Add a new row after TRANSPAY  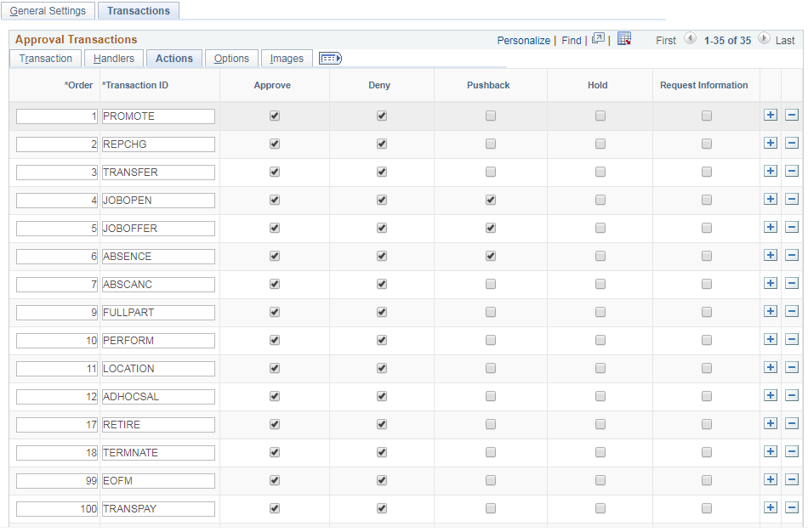click(x=771, y=507)
